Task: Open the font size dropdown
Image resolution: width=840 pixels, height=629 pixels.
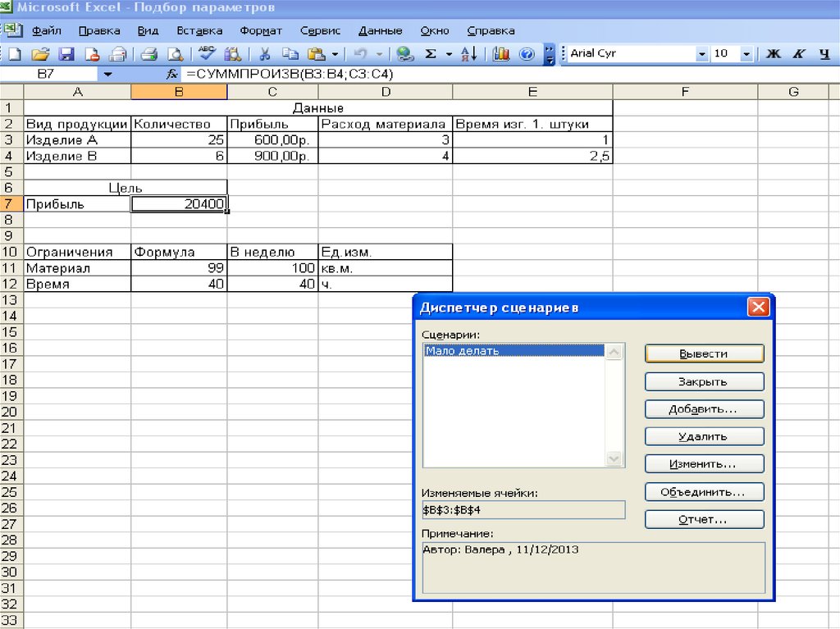Action: [746, 54]
